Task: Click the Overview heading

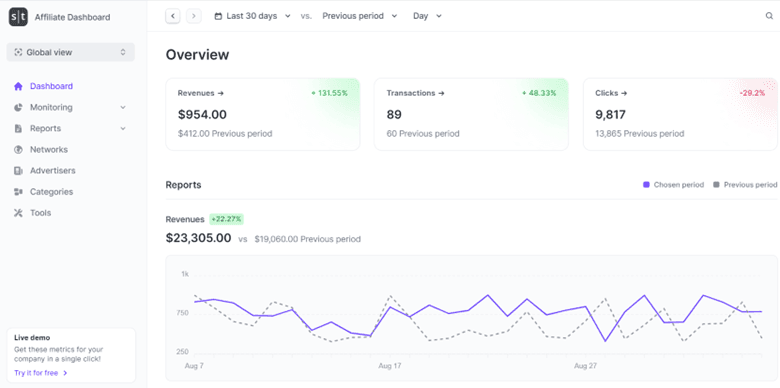Action: (197, 55)
